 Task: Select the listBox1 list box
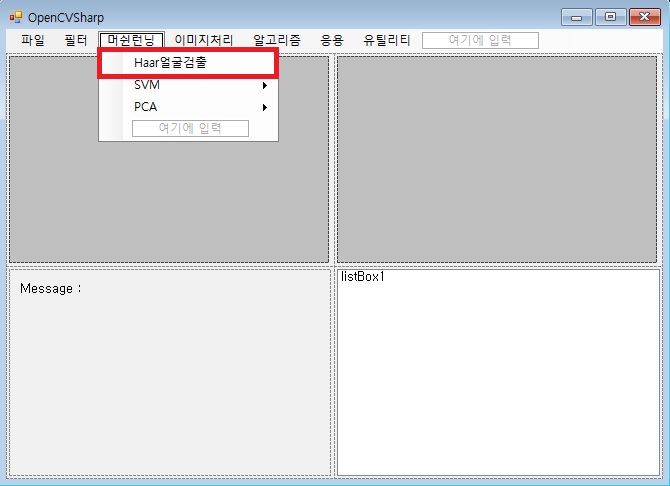[x=498, y=372]
